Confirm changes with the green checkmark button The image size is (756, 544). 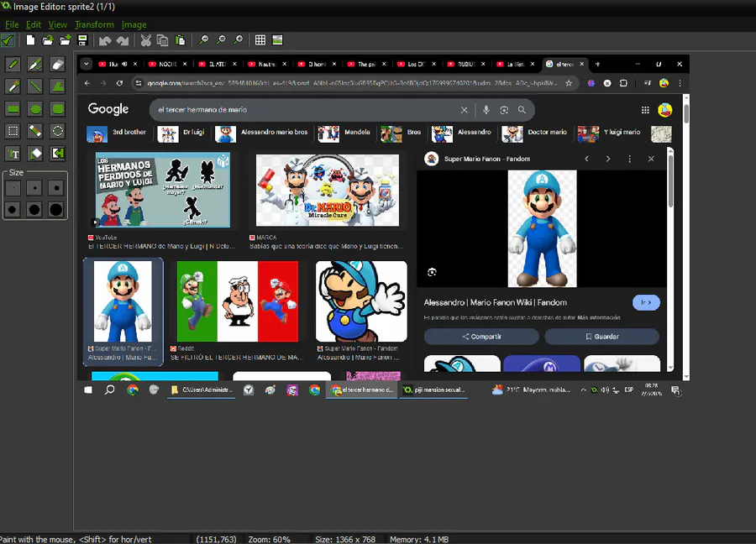tap(8, 40)
